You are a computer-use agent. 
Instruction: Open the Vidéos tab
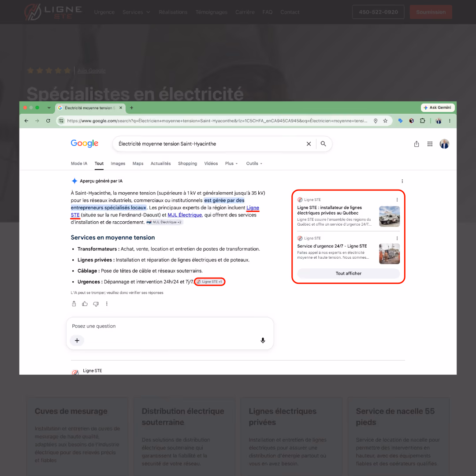coord(211,164)
